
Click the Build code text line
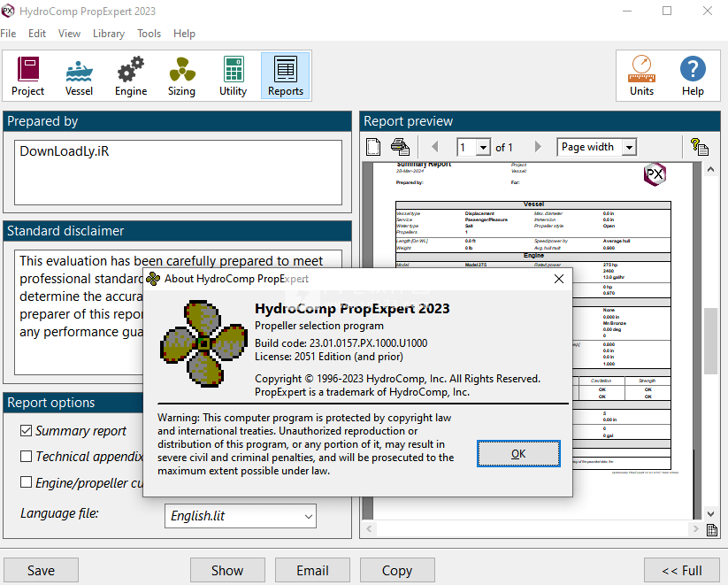[341, 343]
